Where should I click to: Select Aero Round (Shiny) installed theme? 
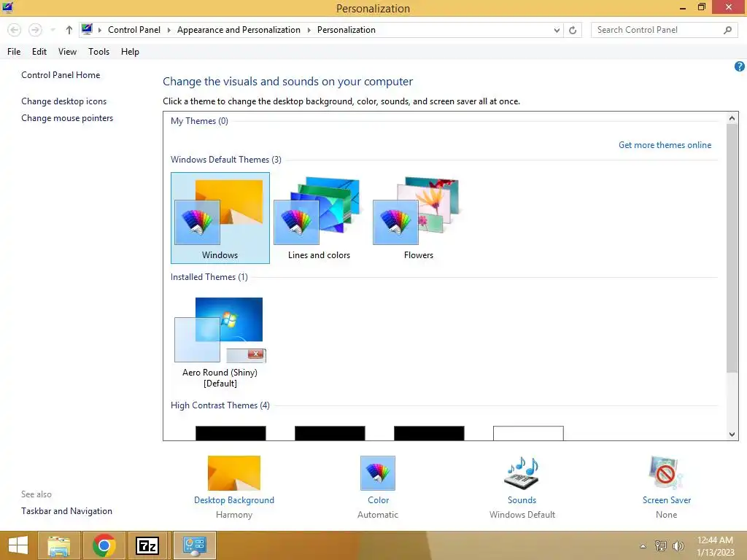pyautogui.click(x=220, y=342)
